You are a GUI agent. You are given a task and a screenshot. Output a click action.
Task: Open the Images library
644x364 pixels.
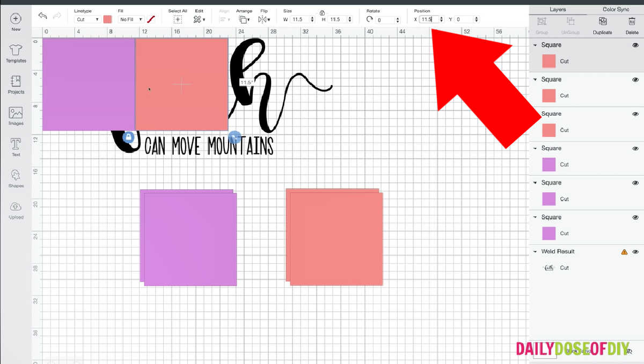pyautogui.click(x=16, y=115)
